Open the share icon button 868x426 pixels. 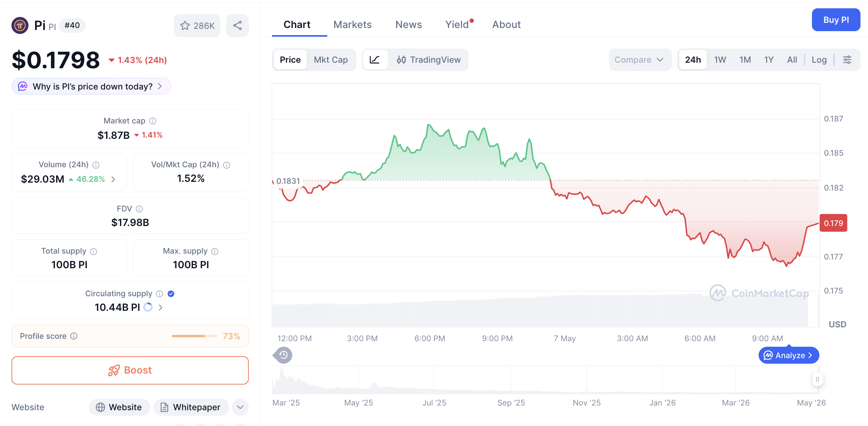237,26
